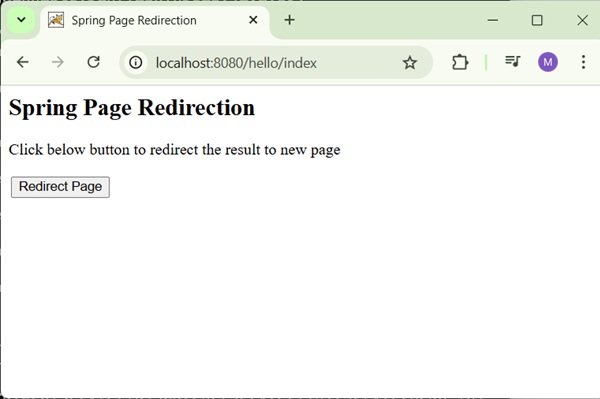Open the tab search dropdown chevron
This screenshot has width=600, height=399.
[x=21, y=20]
